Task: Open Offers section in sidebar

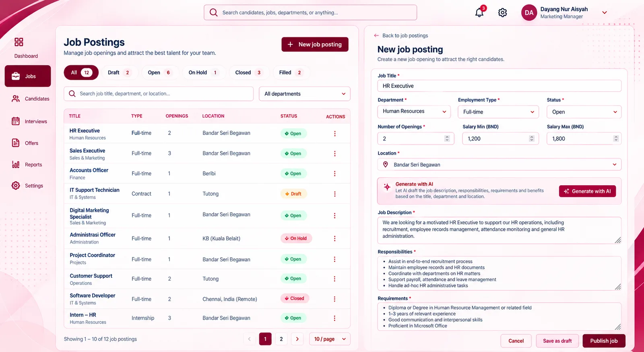Action: click(25, 143)
